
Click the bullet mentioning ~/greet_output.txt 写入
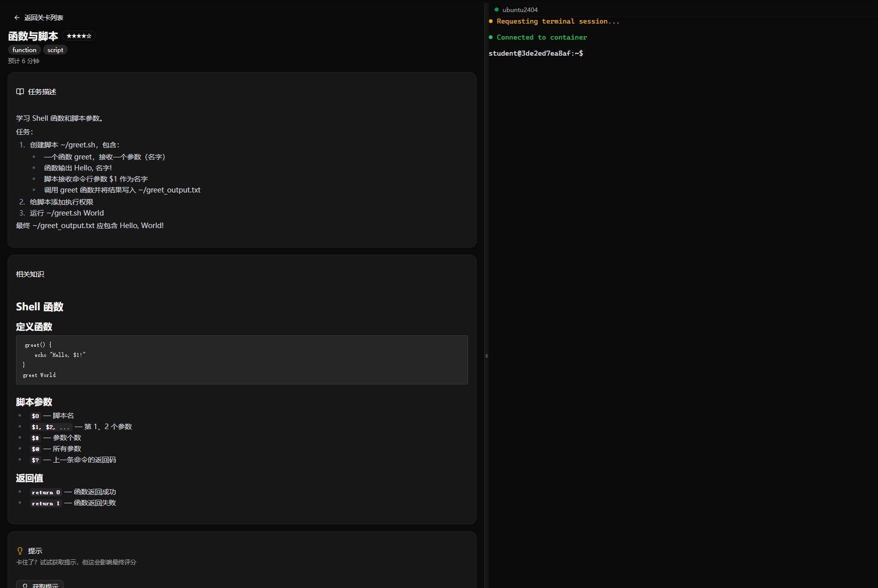click(122, 190)
